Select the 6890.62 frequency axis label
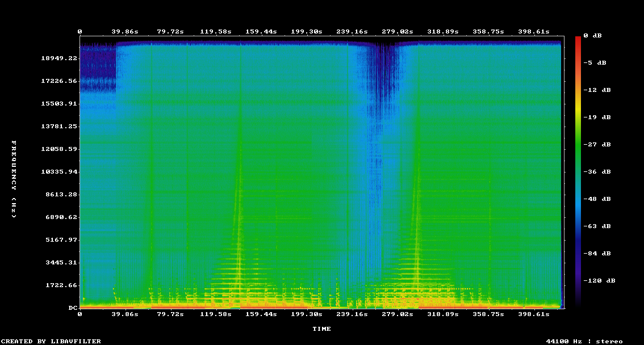 [61, 217]
